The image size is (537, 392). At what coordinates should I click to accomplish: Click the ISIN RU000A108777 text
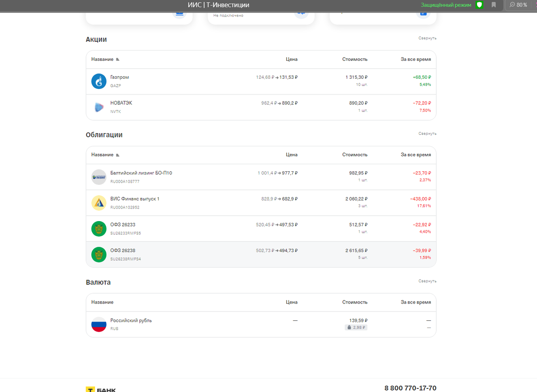[125, 181]
